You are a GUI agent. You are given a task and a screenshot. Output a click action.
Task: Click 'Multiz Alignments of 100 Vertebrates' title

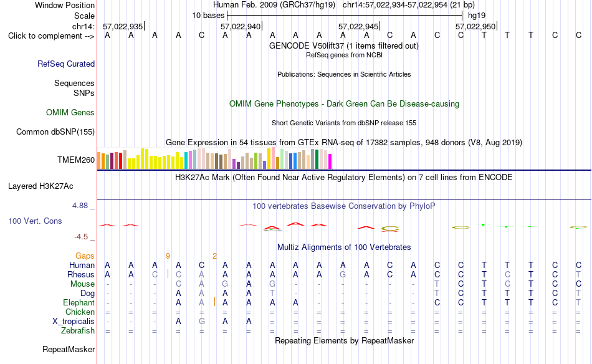click(x=344, y=247)
